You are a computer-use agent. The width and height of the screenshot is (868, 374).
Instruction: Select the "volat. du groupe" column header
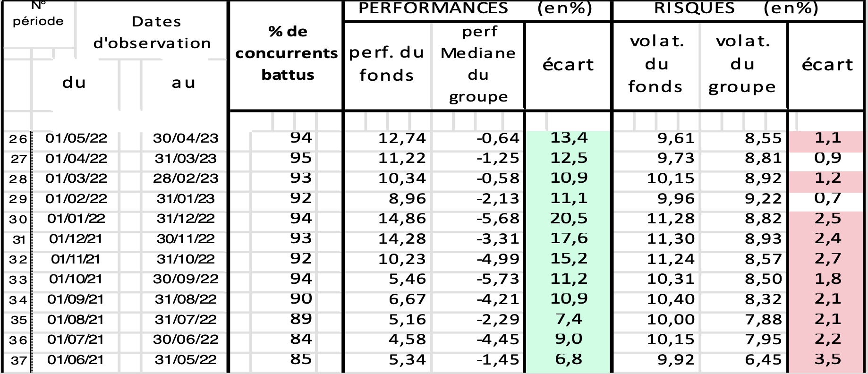(x=742, y=64)
